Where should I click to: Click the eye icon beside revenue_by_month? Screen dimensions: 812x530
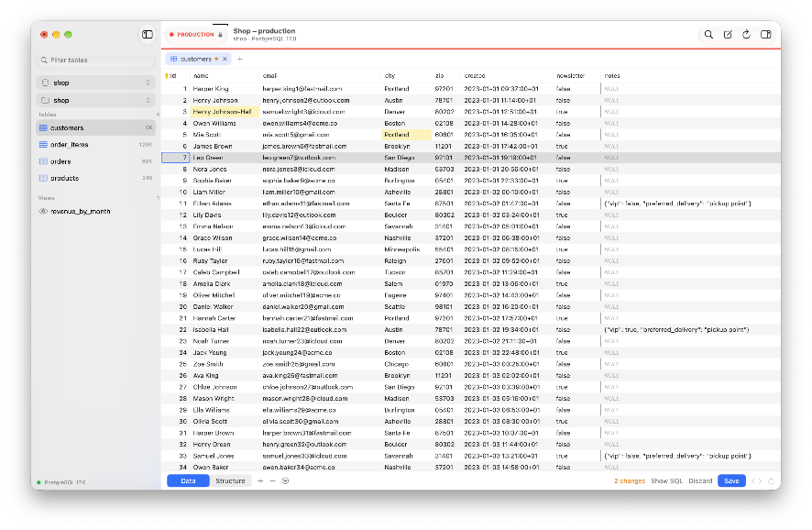pyautogui.click(x=43, y=212)
